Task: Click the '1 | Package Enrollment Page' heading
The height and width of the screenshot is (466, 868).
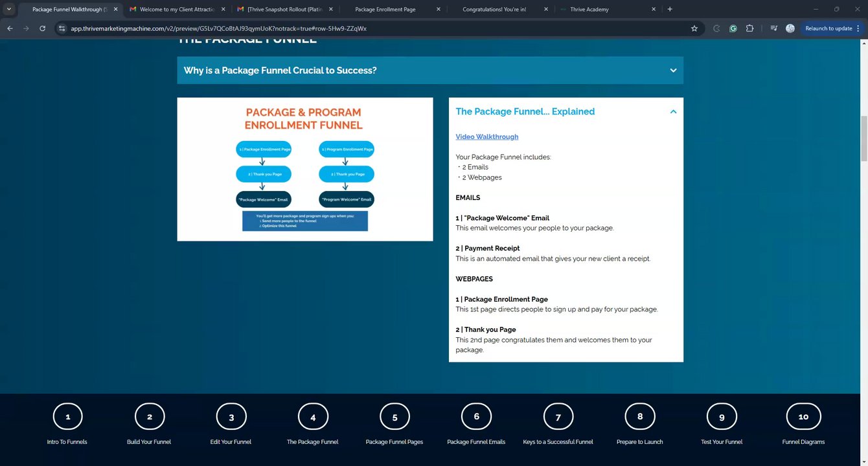Action: (x=502, y=299)
